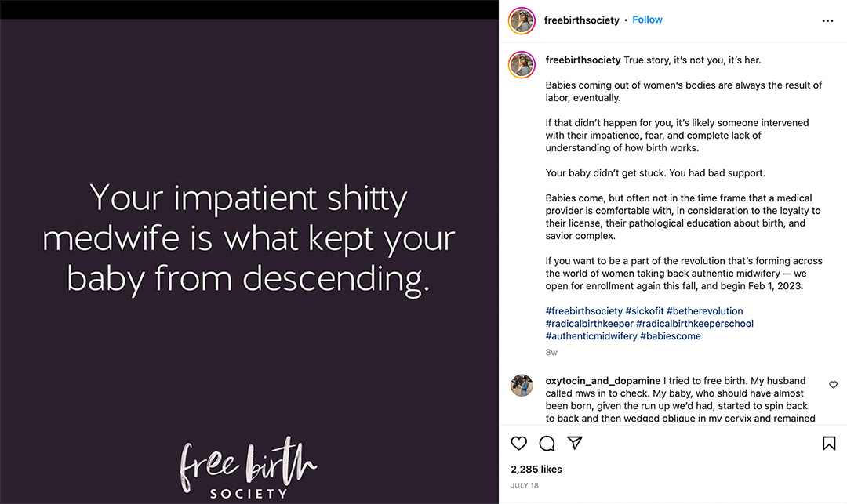Follow the freebirthsociety account

click(647, 20)
